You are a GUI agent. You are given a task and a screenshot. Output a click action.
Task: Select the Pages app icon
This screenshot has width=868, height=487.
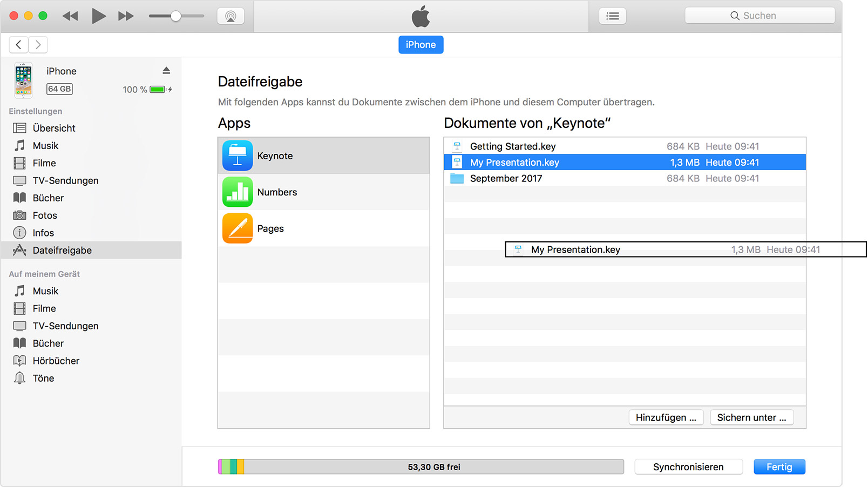click(x=238, y=228)
